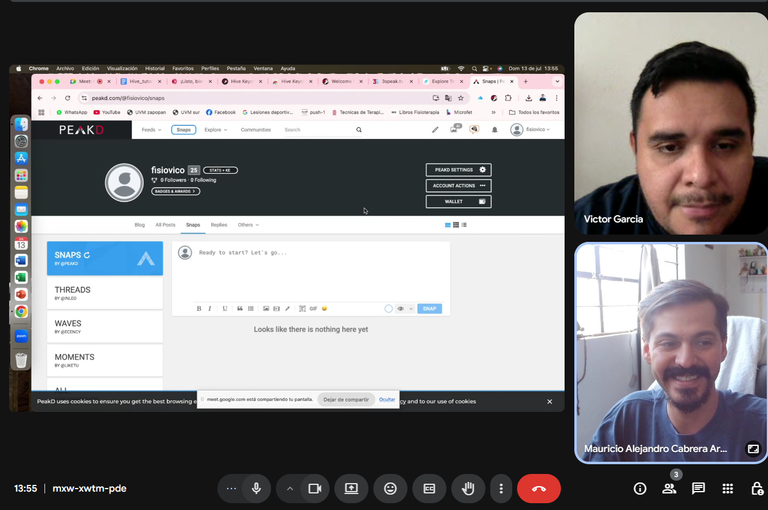Image resolution: width=768 pixels, height=510 pixels.
Task: Click the PeakD logo
Action: (x=81, y=130)
